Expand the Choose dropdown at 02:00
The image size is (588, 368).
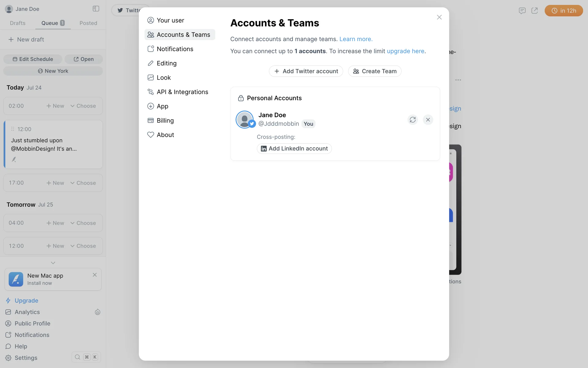click(x=83, y=106)
